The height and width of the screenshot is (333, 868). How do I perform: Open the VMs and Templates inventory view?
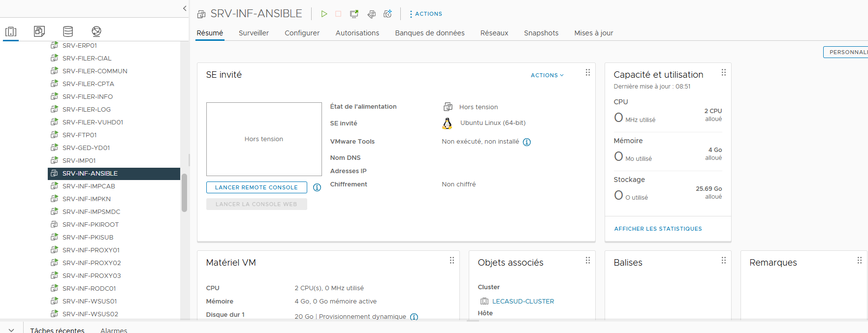point(39,31)
